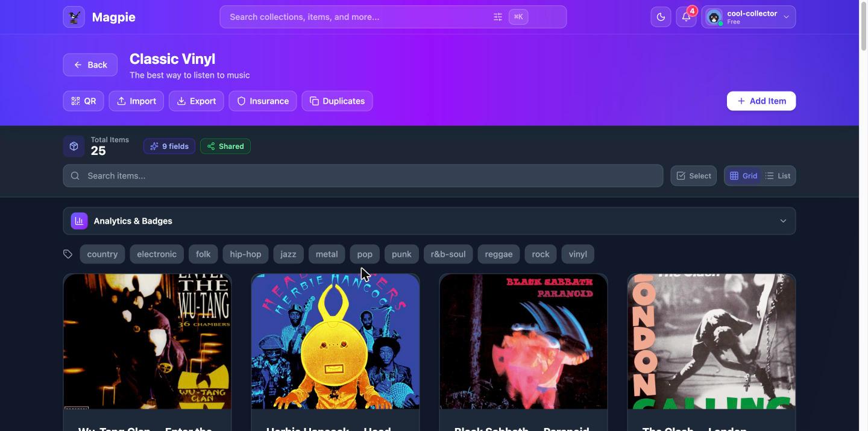Click the global search collections field
868x431 pixels.
pyautogui.click(x=393, y=17)
